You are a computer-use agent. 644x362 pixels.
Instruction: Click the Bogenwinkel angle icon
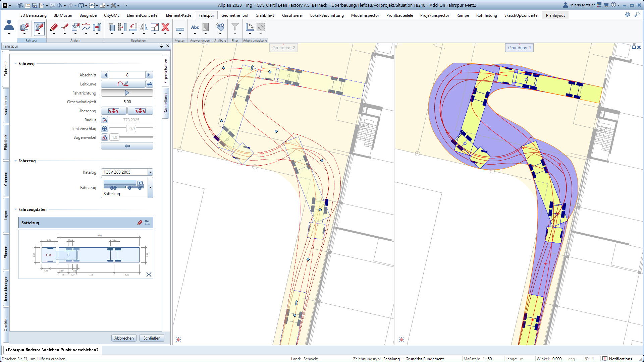[105, 137]
